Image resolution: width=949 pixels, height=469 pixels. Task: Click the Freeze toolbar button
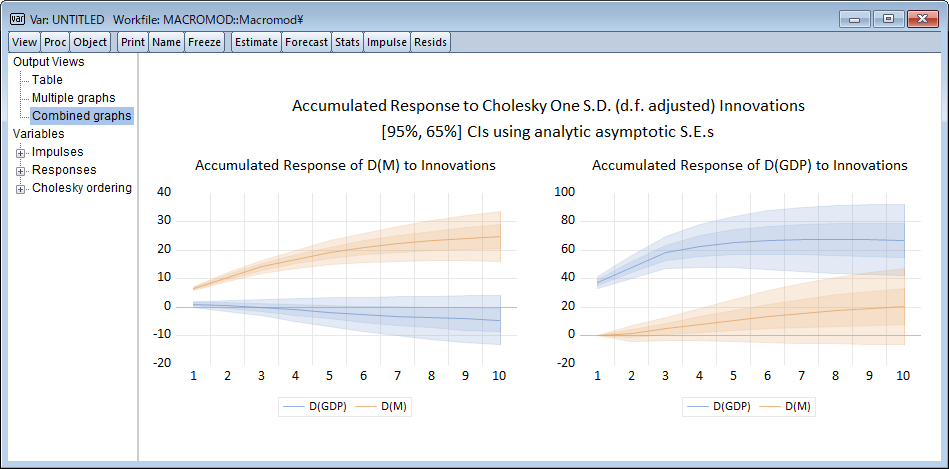click(205, 42)
